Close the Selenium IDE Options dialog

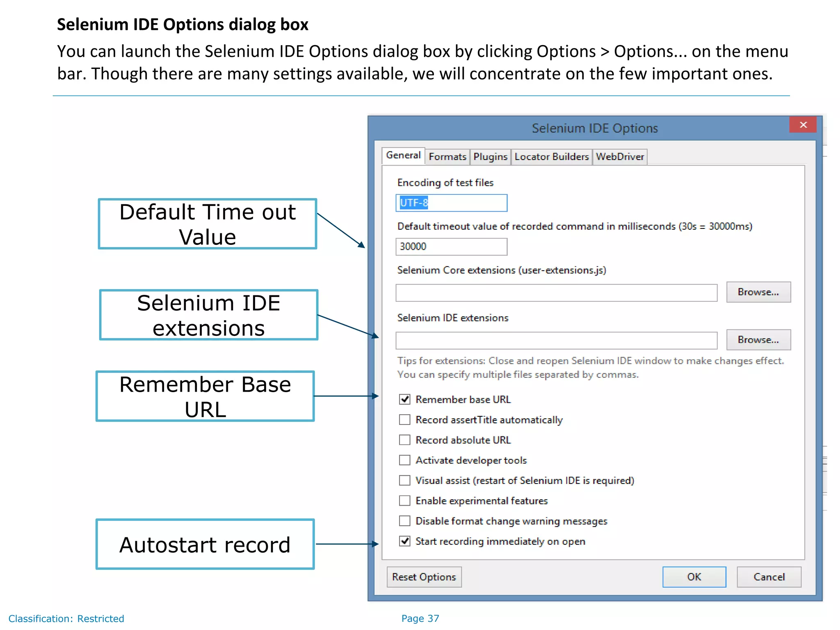click(x=803, y=125)
